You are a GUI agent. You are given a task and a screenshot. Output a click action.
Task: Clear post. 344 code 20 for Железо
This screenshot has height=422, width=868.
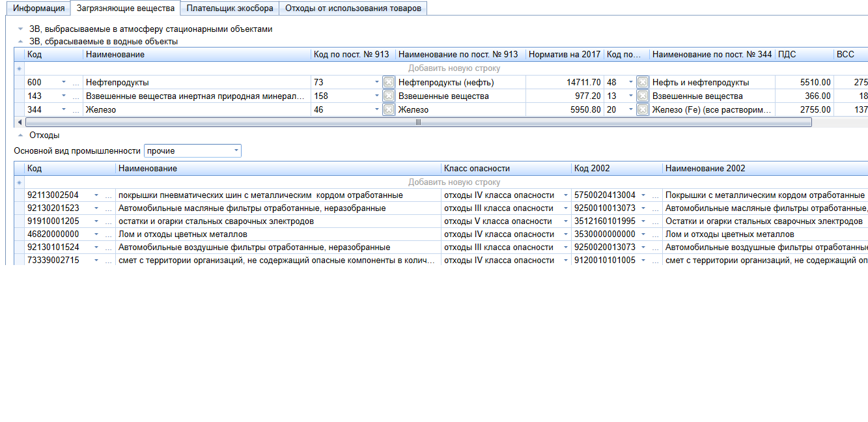pos(642,110)
